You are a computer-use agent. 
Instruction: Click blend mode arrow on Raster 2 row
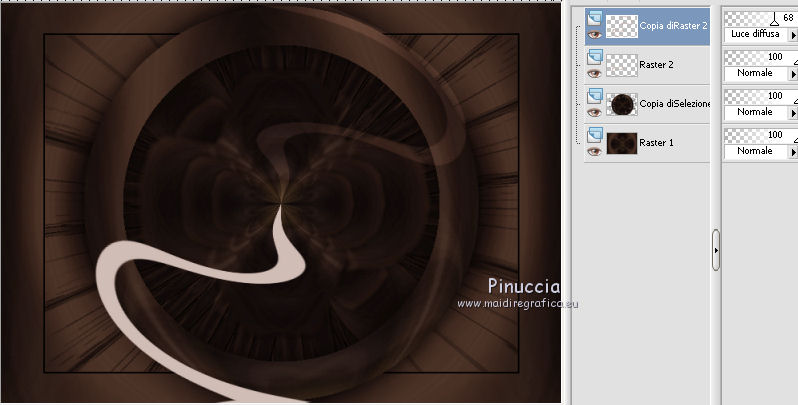tap(793, 74)
